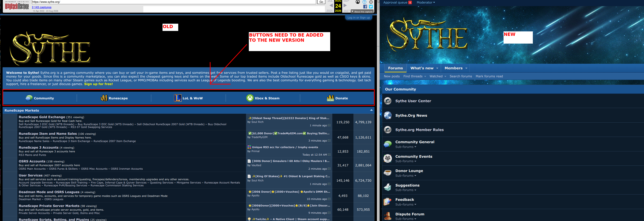Share capture via the Twitter icon

click(x=371, y=7)
